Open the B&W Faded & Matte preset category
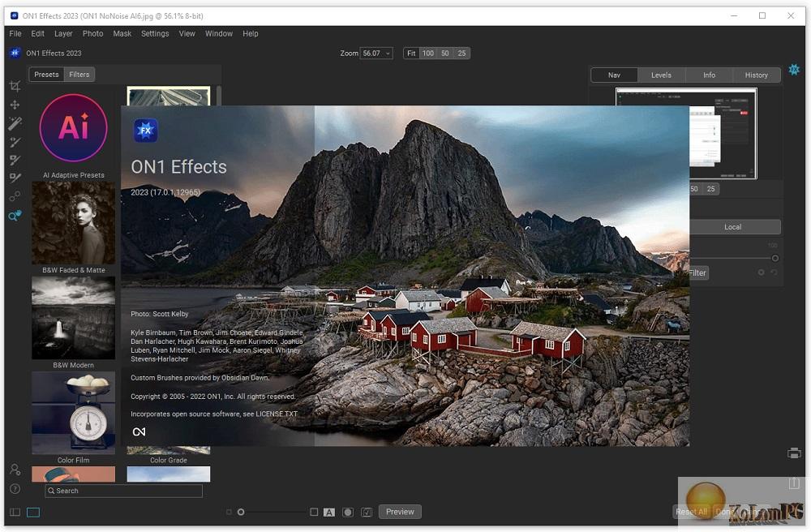Viewport: 811px width, 532px height. pyautogui.click(x=74, y=227)
